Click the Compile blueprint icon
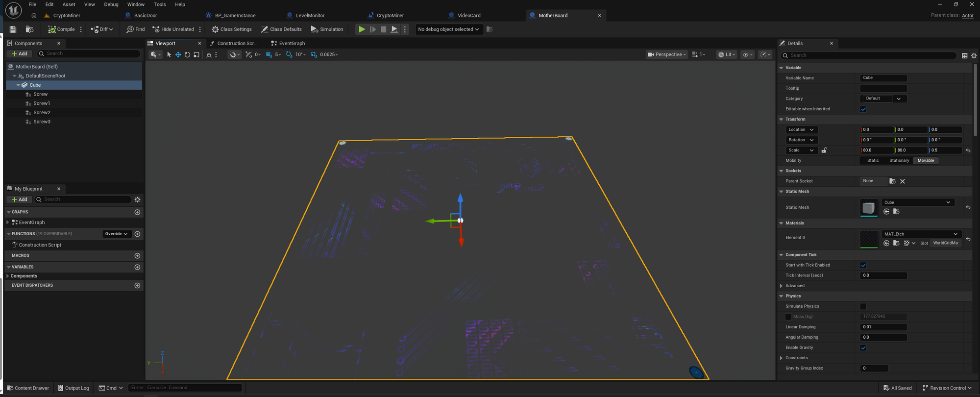Image resolution: width=980 pixels, height=397 pixels. [61, 29]
